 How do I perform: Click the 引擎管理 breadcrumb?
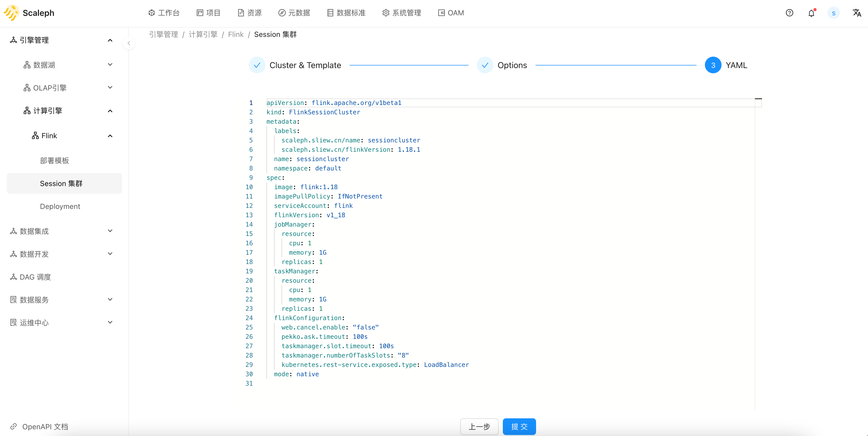coord(163,34)
